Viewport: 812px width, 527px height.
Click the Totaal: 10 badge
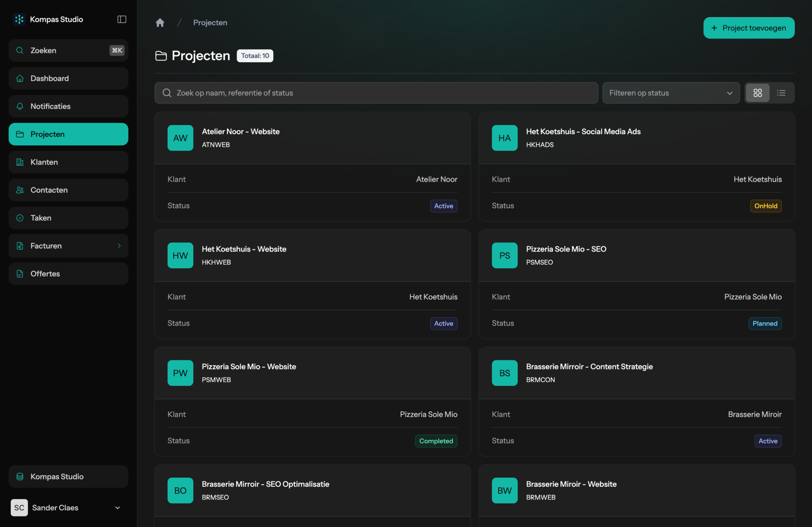point(255,56)
